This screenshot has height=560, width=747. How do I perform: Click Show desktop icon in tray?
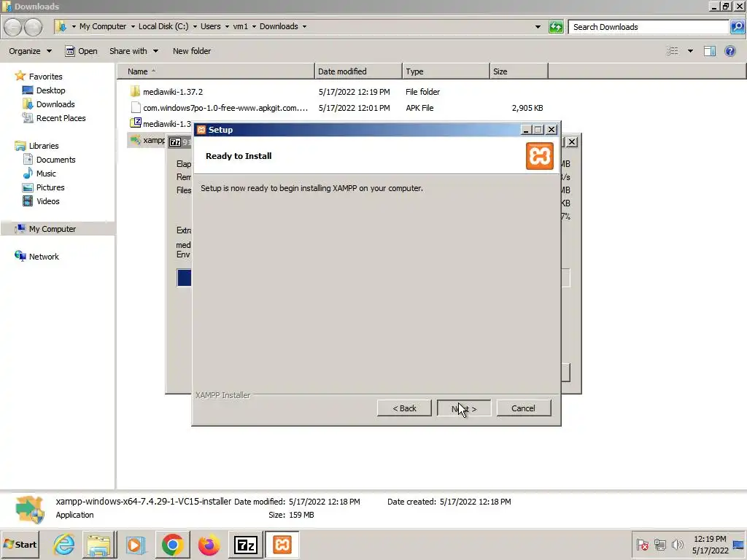click(x=738, y=544)
